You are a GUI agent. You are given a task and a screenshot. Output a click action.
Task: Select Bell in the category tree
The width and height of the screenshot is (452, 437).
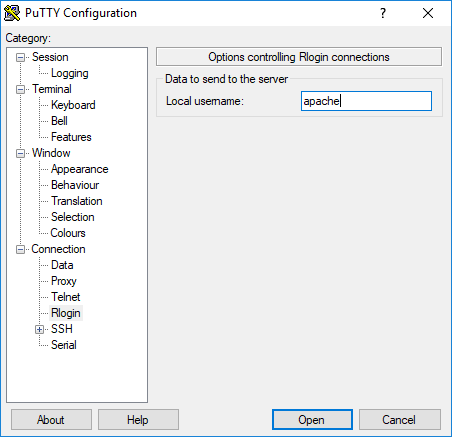59,121
